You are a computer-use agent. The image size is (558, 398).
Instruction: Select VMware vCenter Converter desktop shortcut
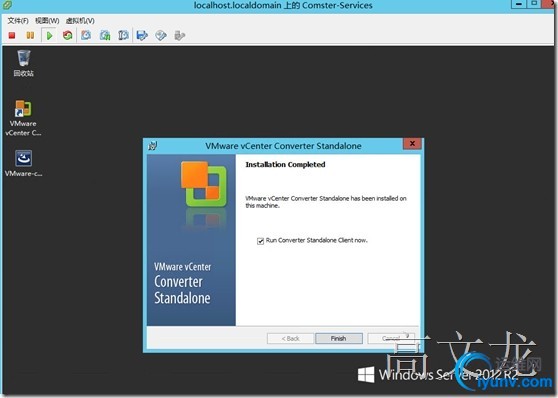pos(23,118)
